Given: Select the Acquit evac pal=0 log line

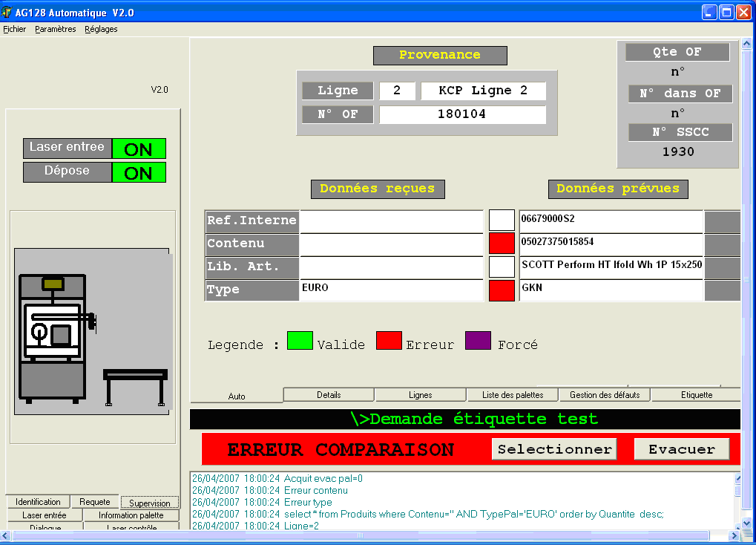Looking at the screenshot, I should pyautogui.click(x=277, y=478).
